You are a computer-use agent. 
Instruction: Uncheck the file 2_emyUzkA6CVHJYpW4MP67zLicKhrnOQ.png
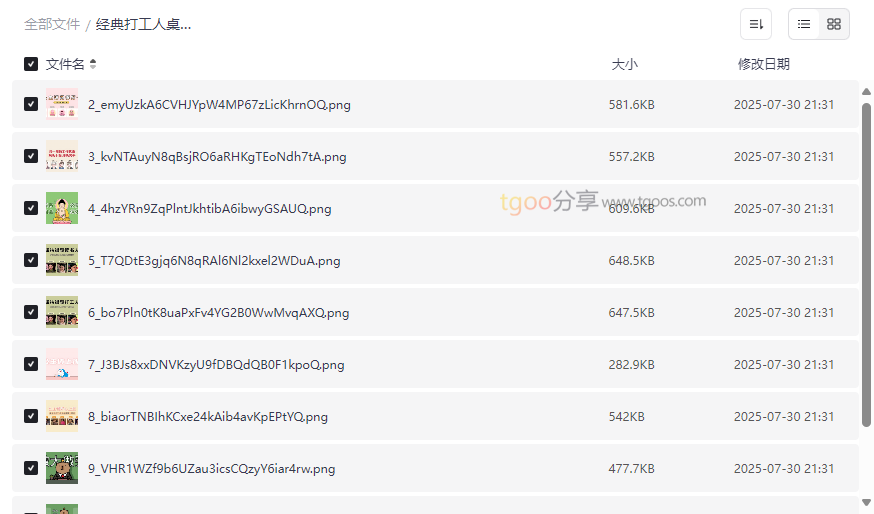tap(31, 104)
